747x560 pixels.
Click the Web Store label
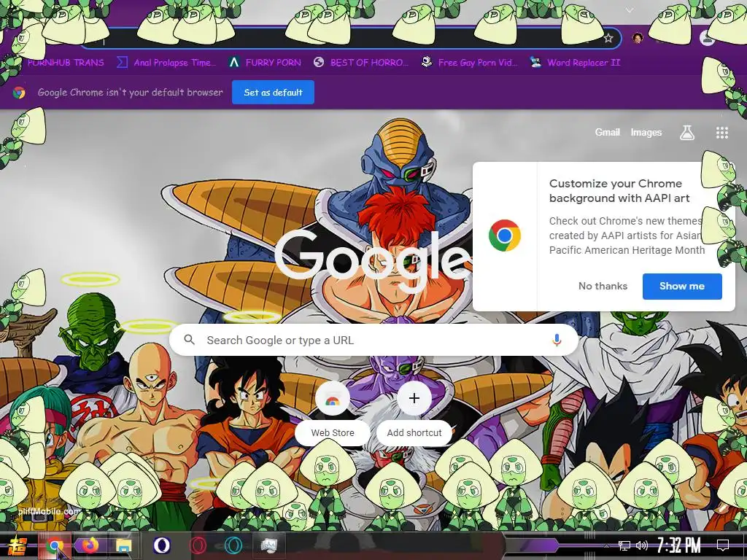(333, 433)
